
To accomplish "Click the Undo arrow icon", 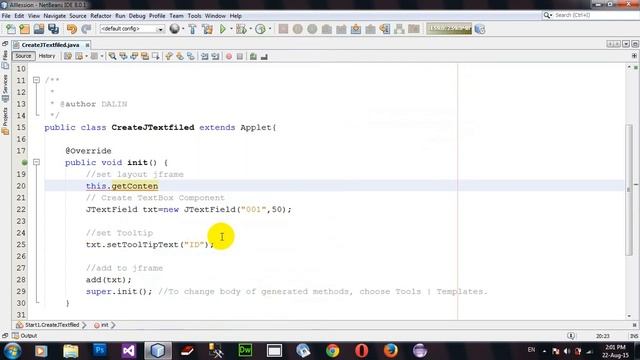I will [x=72, y=29].
